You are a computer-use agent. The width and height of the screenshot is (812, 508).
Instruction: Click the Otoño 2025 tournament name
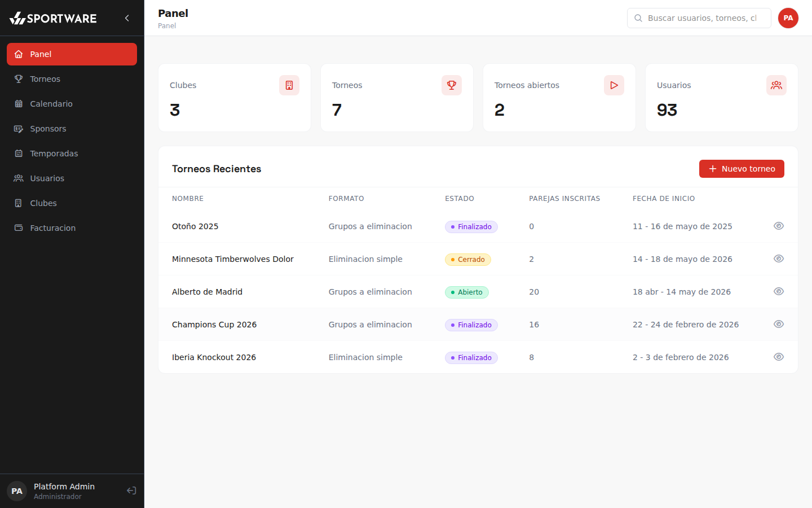(x=195, y=226)
